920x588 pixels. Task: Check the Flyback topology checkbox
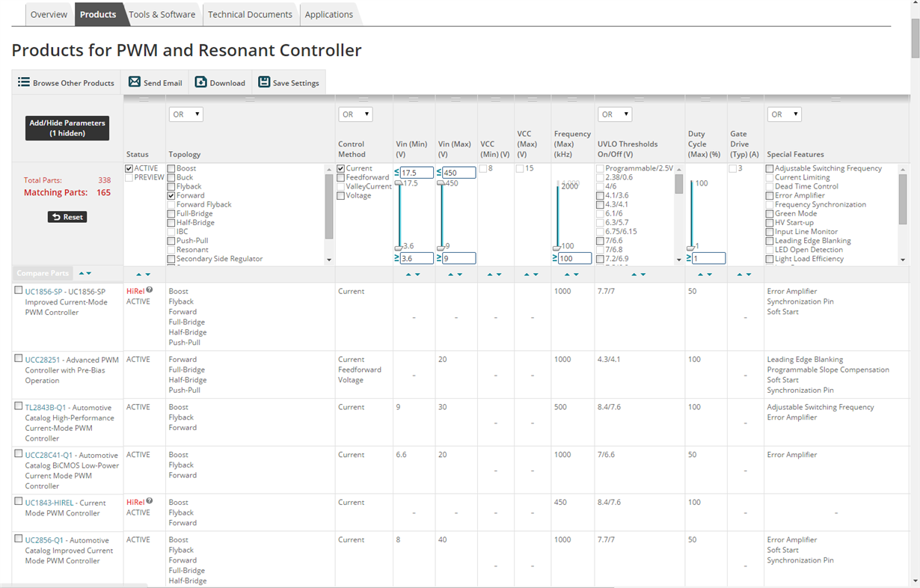[172, 186]
